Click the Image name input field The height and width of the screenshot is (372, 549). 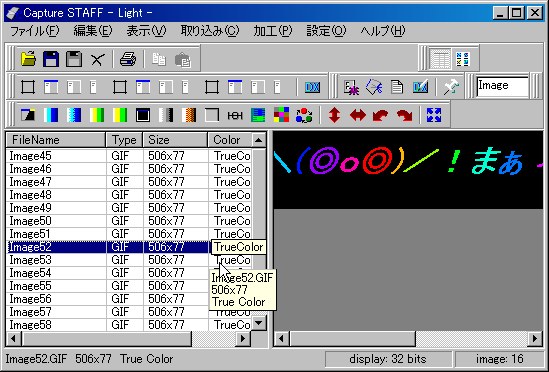point(502,86)
